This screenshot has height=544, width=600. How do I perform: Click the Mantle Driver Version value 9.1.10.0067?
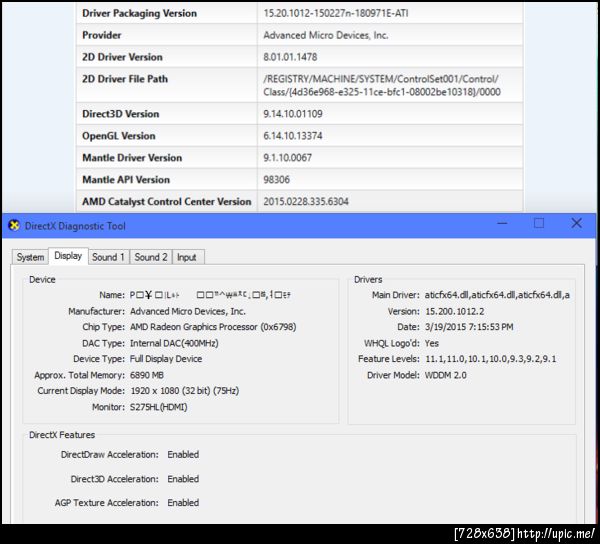tap(287, 158)
